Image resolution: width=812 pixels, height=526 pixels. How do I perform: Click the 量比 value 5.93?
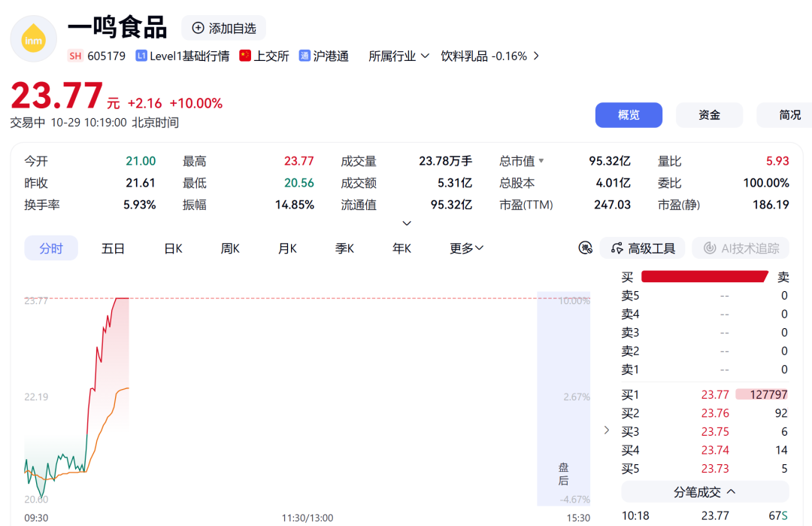[777, 161]
